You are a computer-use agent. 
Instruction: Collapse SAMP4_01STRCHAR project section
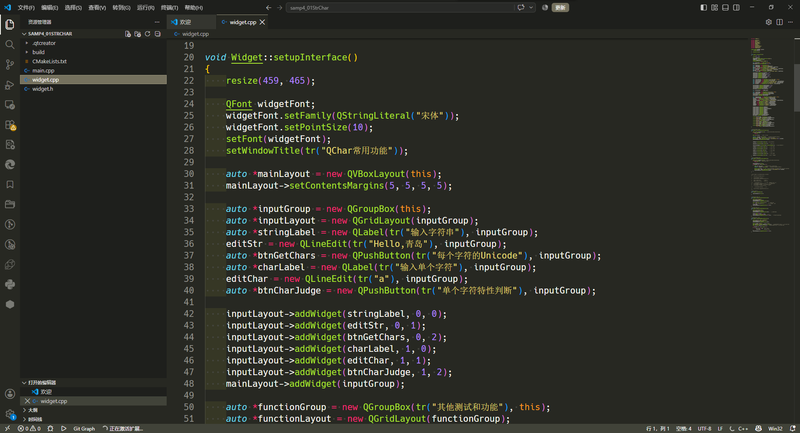(x=93, y=34)
